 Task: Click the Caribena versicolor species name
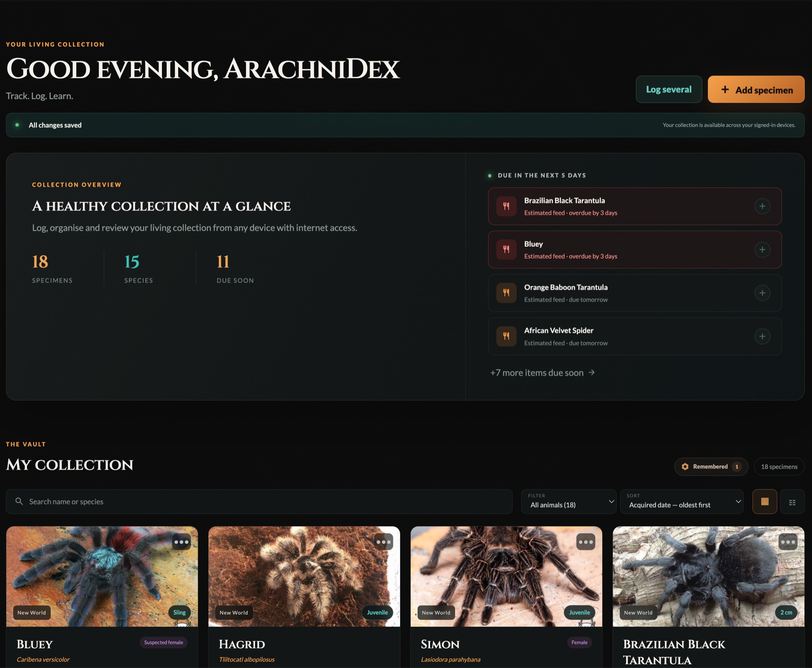[x=43, y=659]
